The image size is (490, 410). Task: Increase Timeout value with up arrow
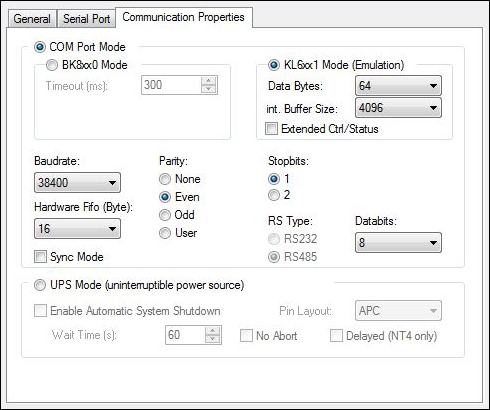coord(209,81)
